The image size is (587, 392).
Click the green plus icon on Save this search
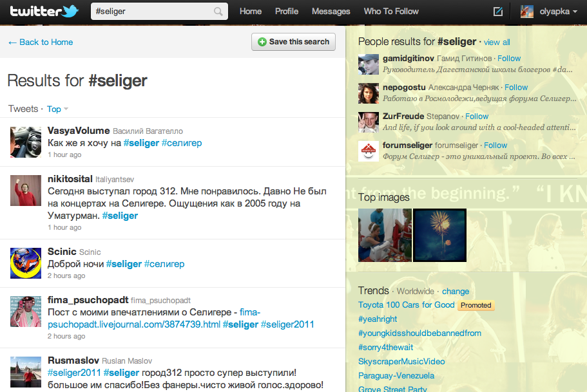pyautogui.click(x=262, y=42)
